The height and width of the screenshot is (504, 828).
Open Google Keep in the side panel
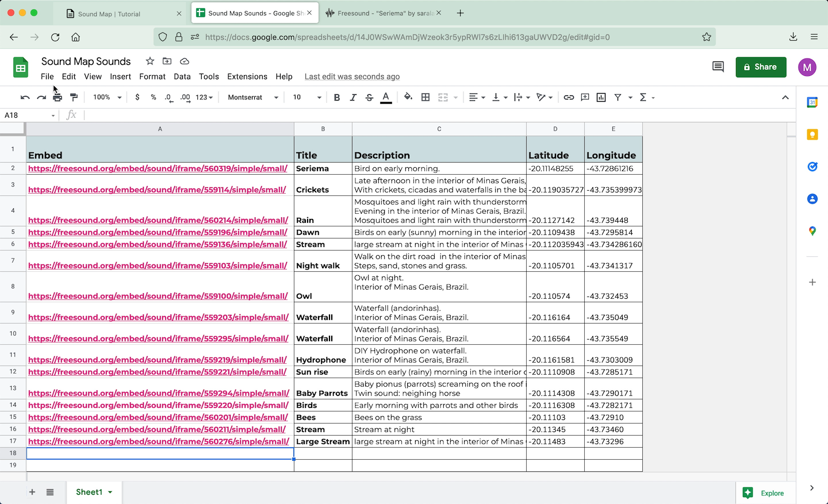tap(812, 134)
